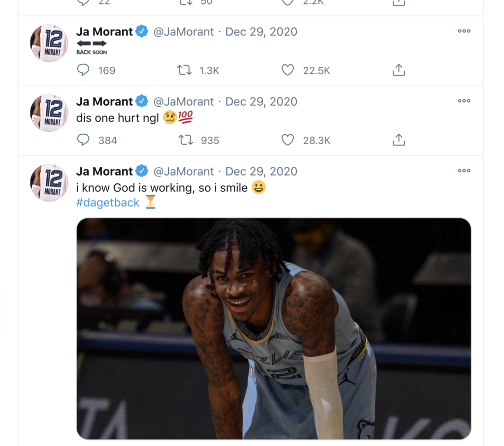Viewport: 504px width, 446px height.
Task: Open profile avatar beside 'God is working' tweet
Action: 49,183
